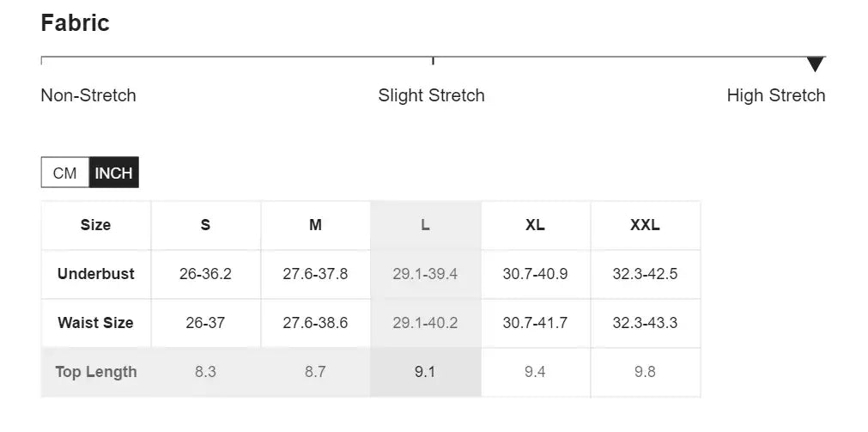Select the M size column header
Viewport: 868px width, 432px height.
click(x=315, y=225)
